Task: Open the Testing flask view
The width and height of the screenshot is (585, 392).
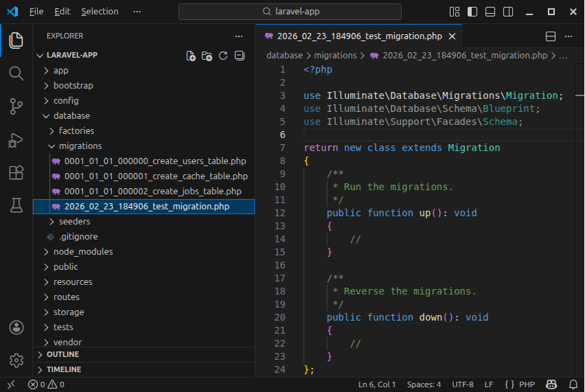Action: pos(16,205)
